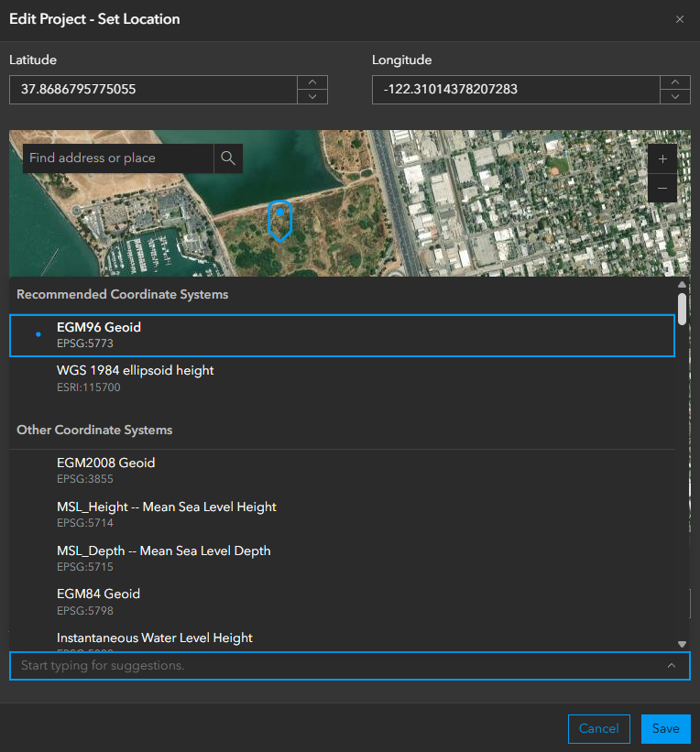Click the search magnifier icon on the map

[x=227, y=158]
